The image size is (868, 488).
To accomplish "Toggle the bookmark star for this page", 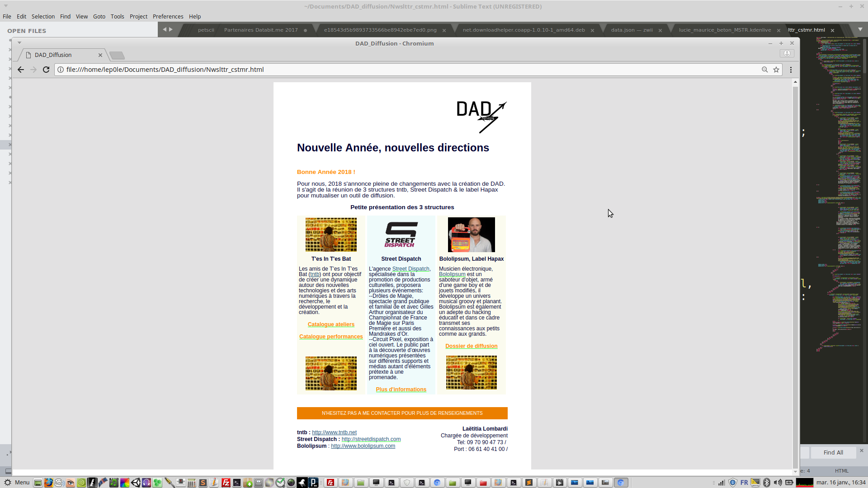I will [x=776, y=70].
